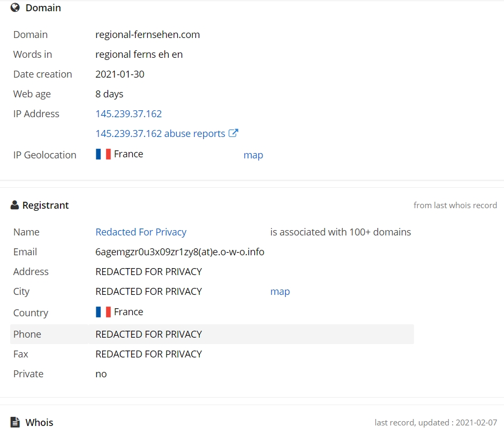Viewport: 504px width, 434px height.
Task: Click the French flag in IP Geolocation row
Action: click(103, 154)
